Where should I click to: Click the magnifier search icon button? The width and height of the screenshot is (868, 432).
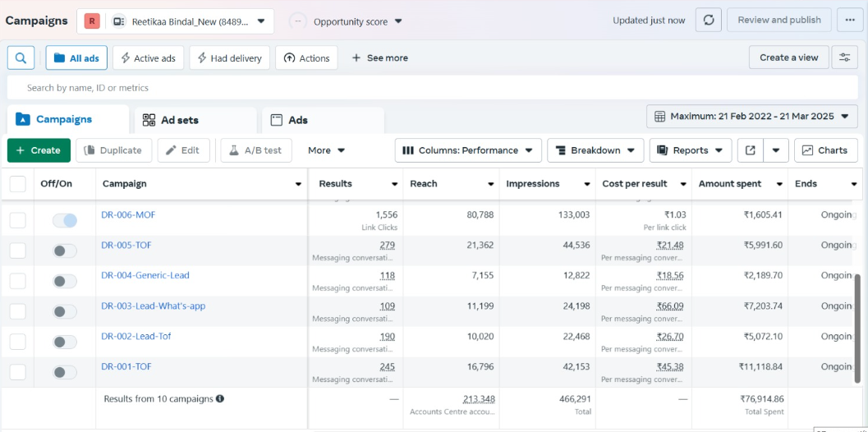[x=21, y=58]
